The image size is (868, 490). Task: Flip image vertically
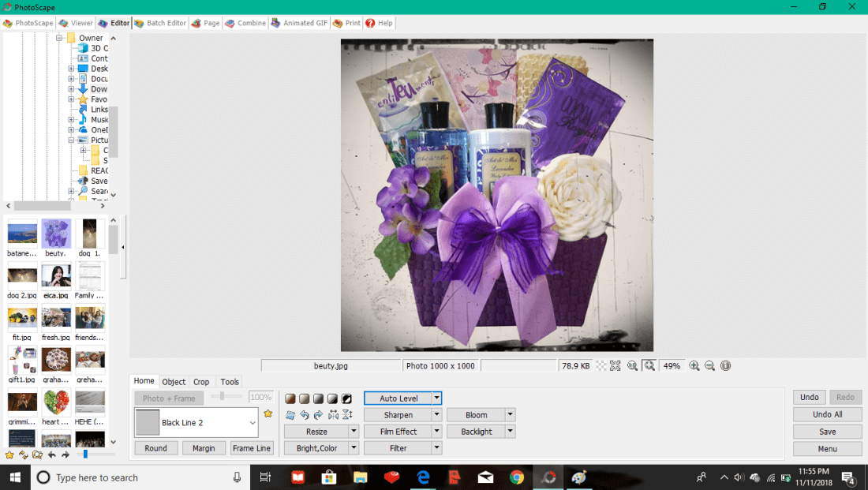click(347, 415)
